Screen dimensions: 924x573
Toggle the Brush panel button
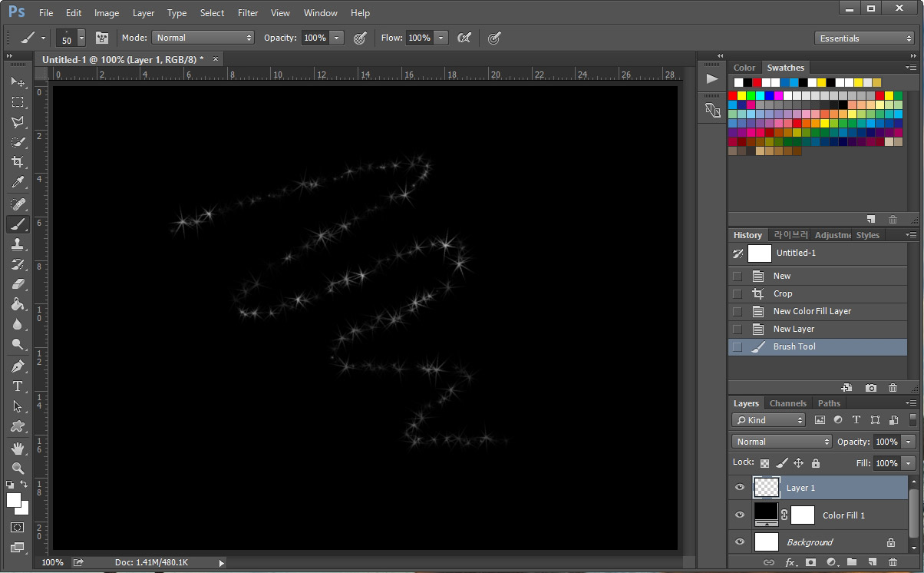coord(101,38)
